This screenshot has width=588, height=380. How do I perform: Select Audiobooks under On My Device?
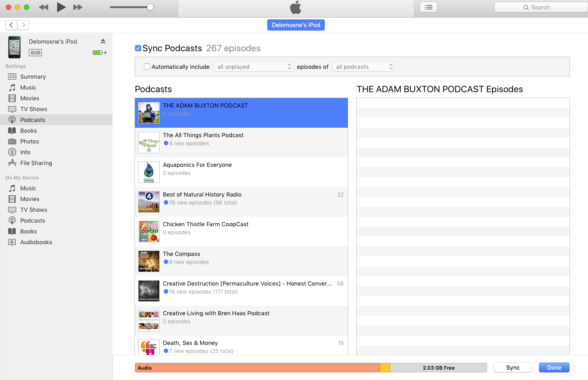36,242
